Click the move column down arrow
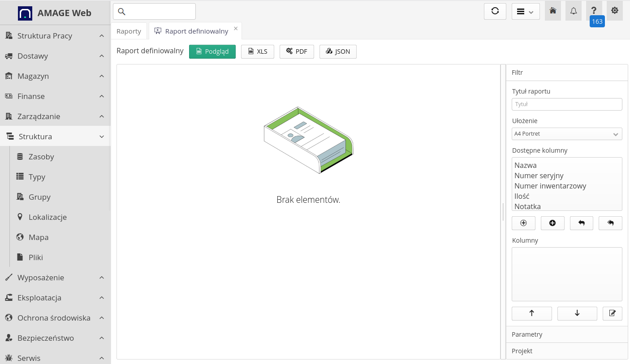The image size is (630, 364). point(577,313)
